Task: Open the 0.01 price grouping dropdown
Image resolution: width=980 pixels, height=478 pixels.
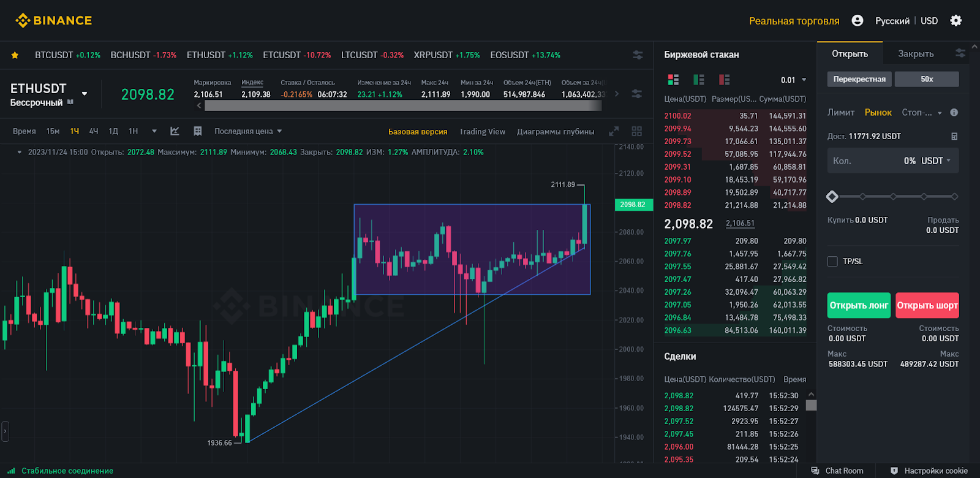Action: click(x=794, y=80)
